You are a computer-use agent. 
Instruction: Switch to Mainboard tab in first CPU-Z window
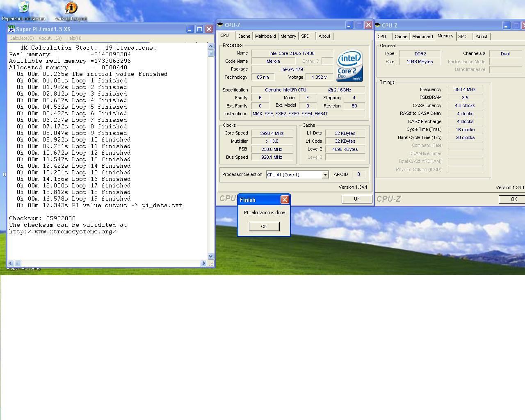coord(265,36)
